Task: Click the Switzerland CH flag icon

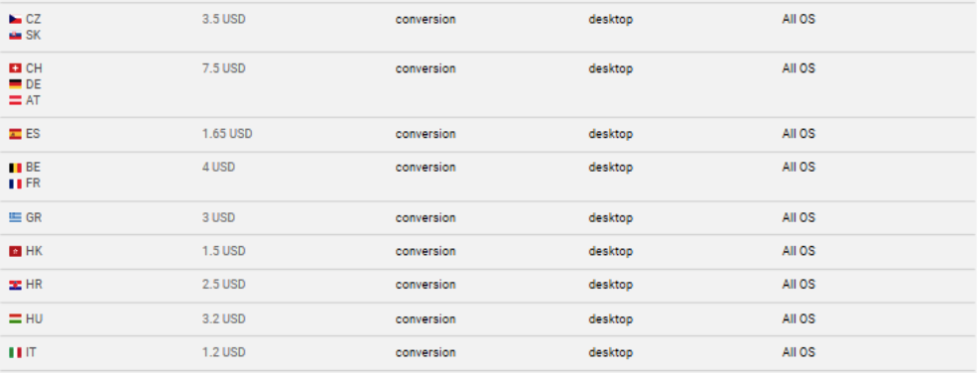Action: click(x=15, y=68)
